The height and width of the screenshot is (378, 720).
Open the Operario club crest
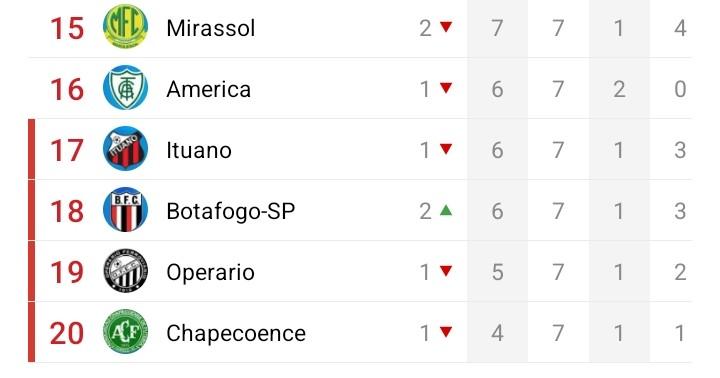125,271
